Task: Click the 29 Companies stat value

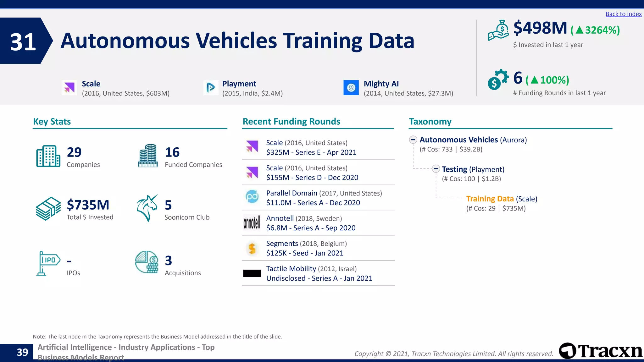Action: point(74,152)
